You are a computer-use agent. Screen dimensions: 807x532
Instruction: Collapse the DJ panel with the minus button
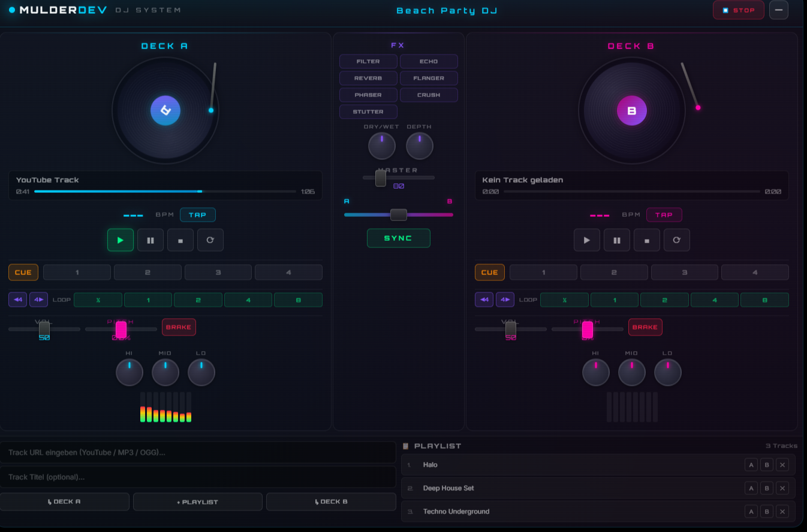(x=779, y=10)
